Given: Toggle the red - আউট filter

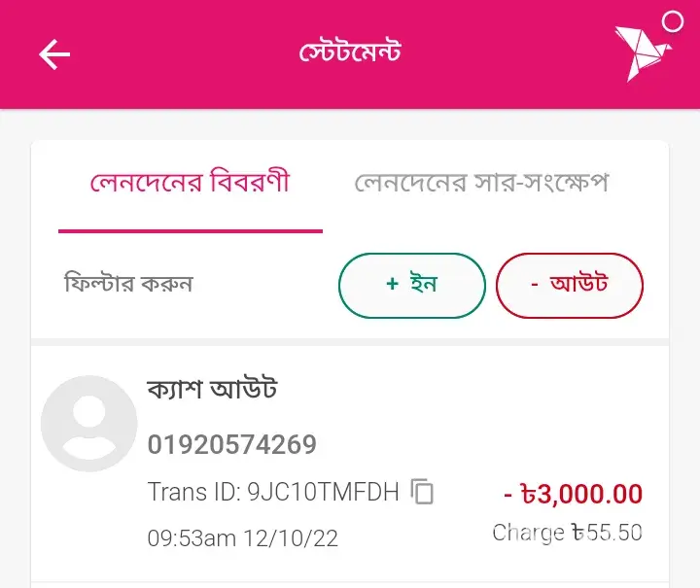Looking at the screenshot, I should (569, 285).
